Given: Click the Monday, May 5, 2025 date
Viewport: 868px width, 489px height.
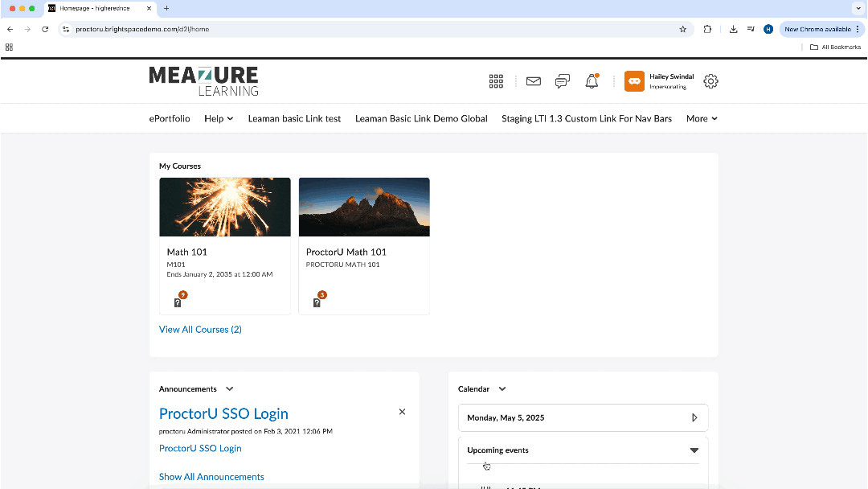Looking at the screenshot, I should point(506,417).
